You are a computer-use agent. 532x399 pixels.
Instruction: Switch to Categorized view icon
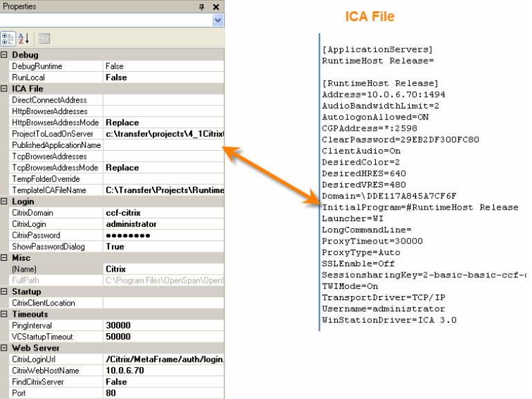click(8, 39)
